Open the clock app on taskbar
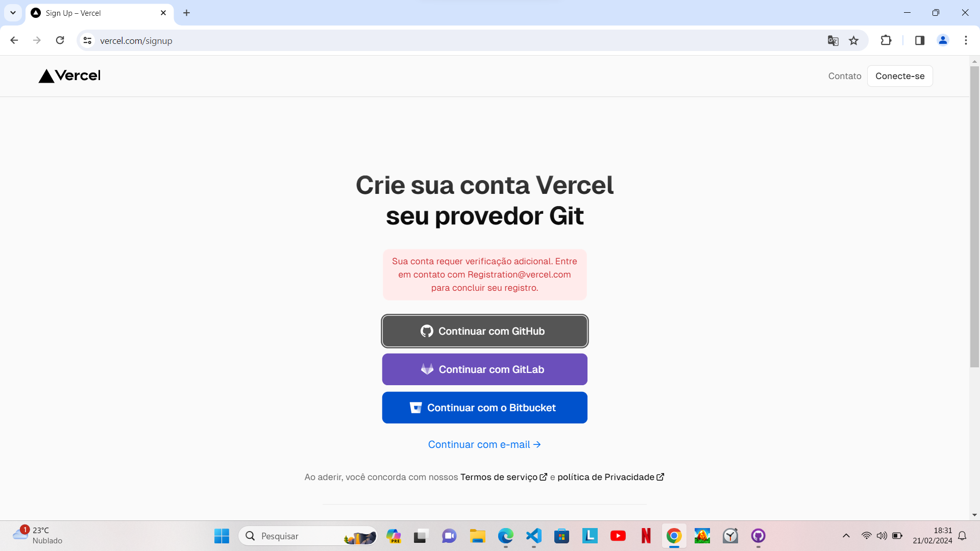Image resolution: width=980 pixels, height=551 pixels. tap(730, 536)
